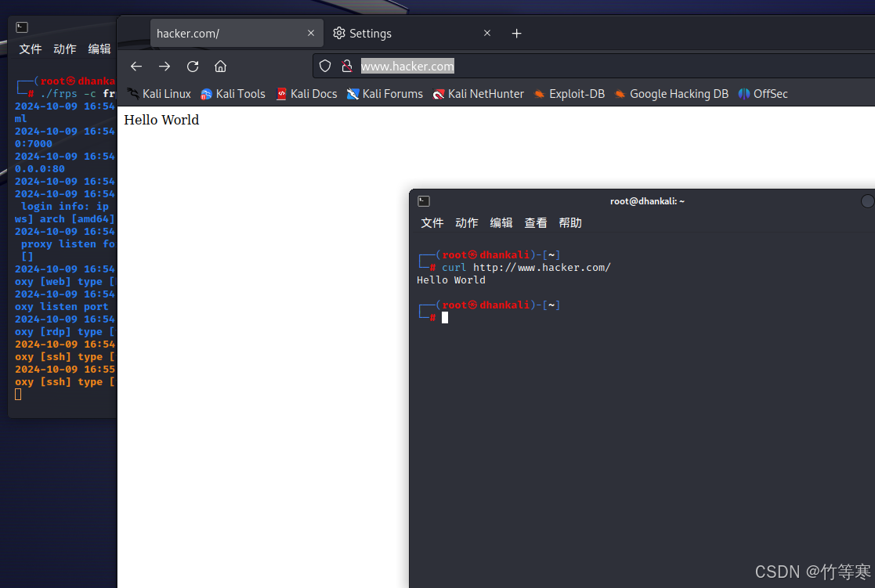Go back in the browser
Screen dimensions: 875x588
tap(136, 67)
